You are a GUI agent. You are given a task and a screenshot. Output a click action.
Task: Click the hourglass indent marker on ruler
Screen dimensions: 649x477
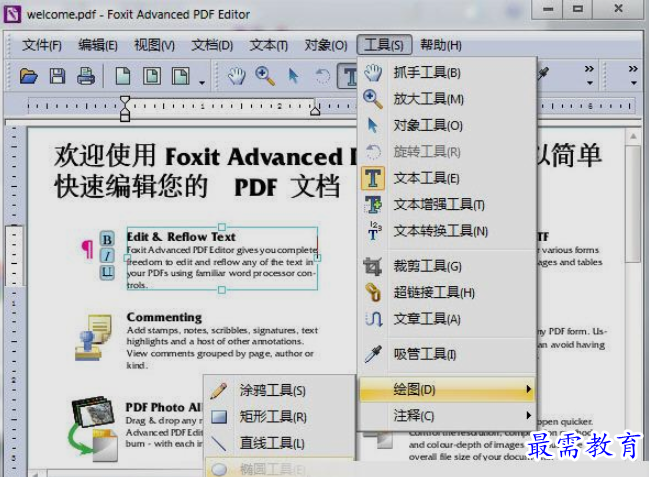[125, 108]
